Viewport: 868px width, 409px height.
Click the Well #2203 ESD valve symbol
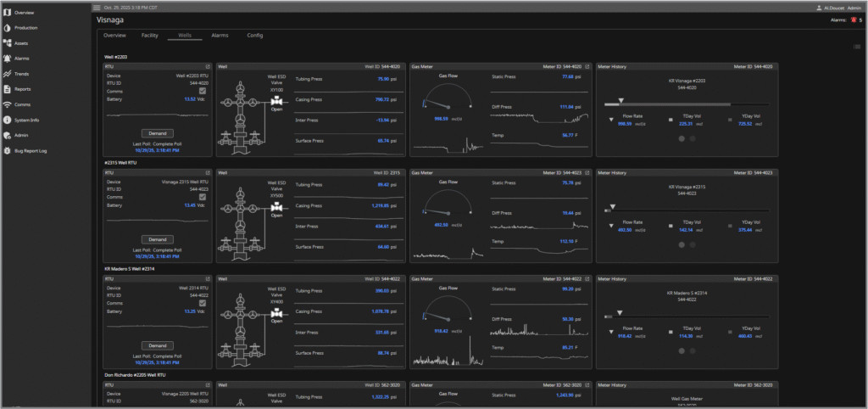pyautogui.click(x=276, y=100)
